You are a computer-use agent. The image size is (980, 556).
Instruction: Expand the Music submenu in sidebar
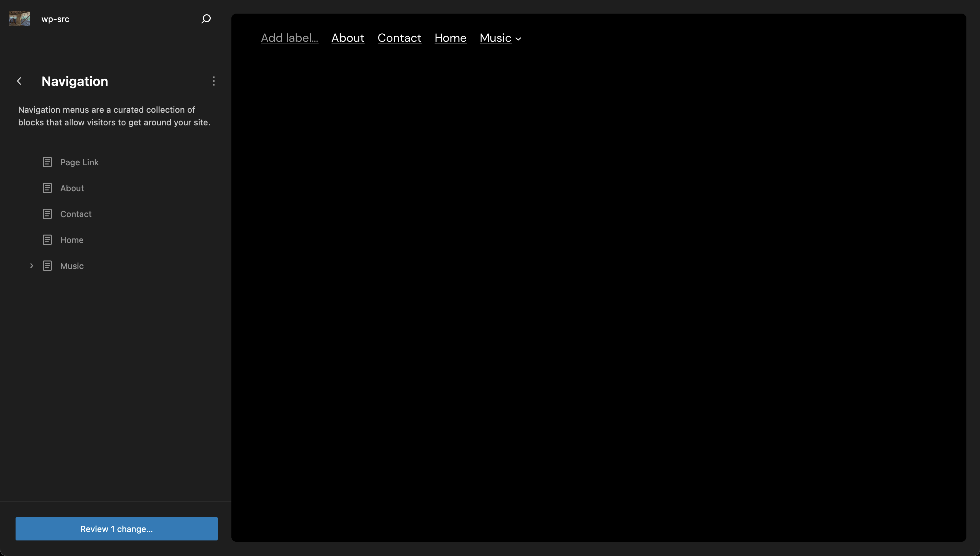(x=31, y=265)
